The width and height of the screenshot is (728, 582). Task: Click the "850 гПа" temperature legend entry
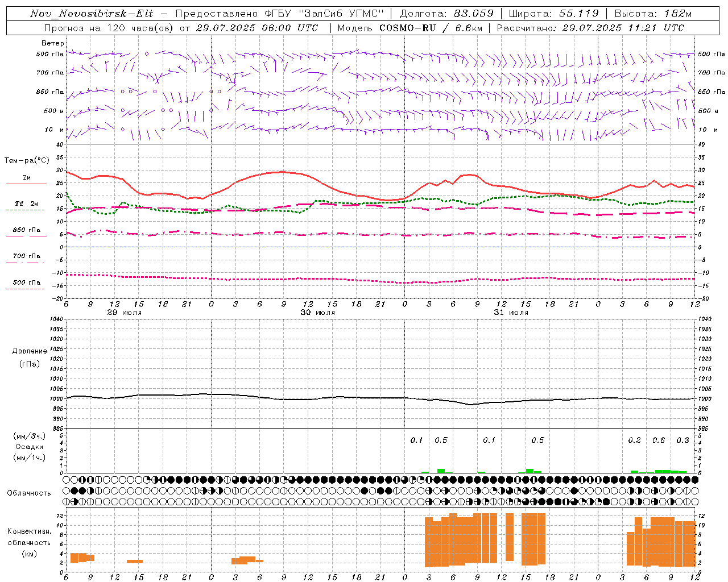[27, 230]
